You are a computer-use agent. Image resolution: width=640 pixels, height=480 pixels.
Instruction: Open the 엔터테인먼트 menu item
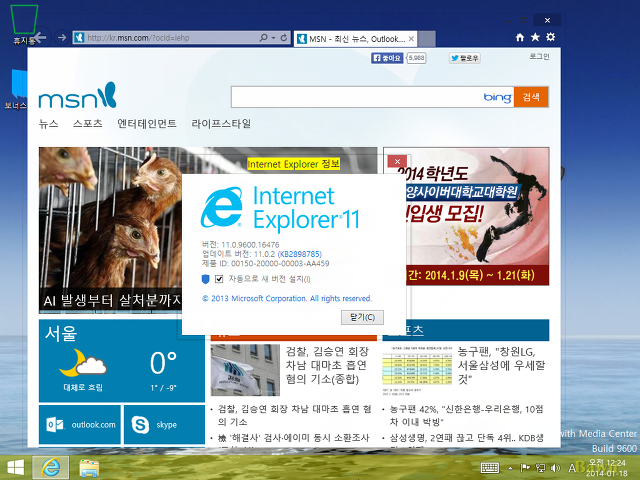147,123
